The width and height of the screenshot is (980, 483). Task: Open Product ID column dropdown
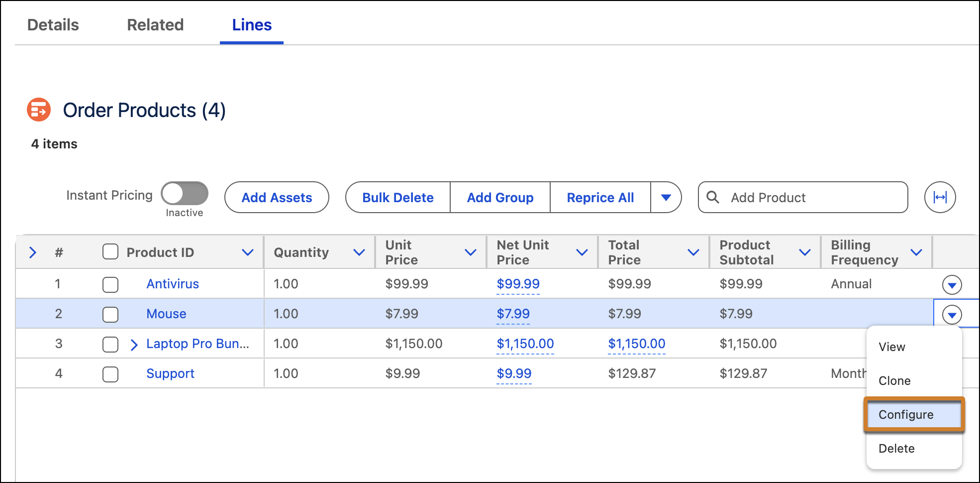coord(248,252)
